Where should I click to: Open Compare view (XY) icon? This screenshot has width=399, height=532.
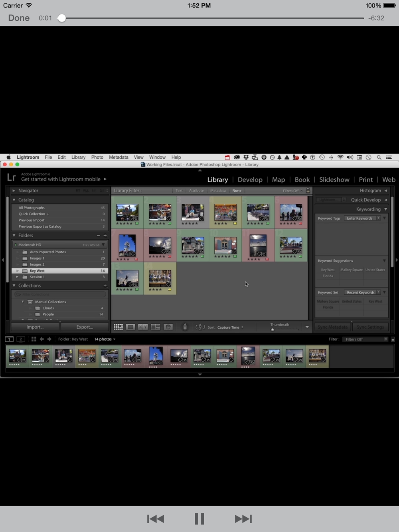click(143, 327)
